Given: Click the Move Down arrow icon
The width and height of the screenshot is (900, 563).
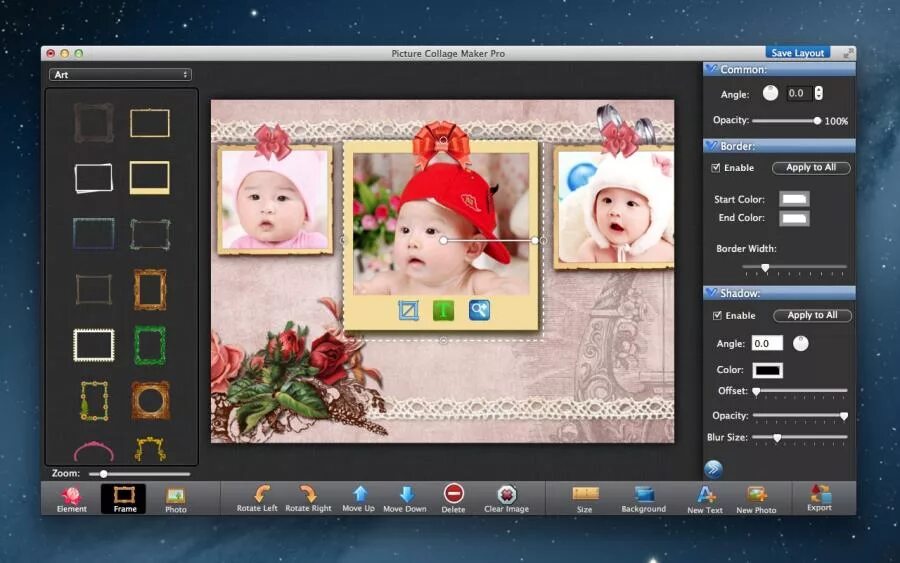Looking at the screenshot, I should (x=406, y=494).
